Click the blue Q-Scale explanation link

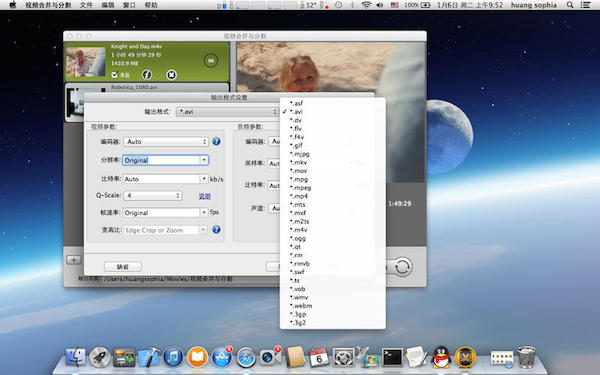point(205,196)
